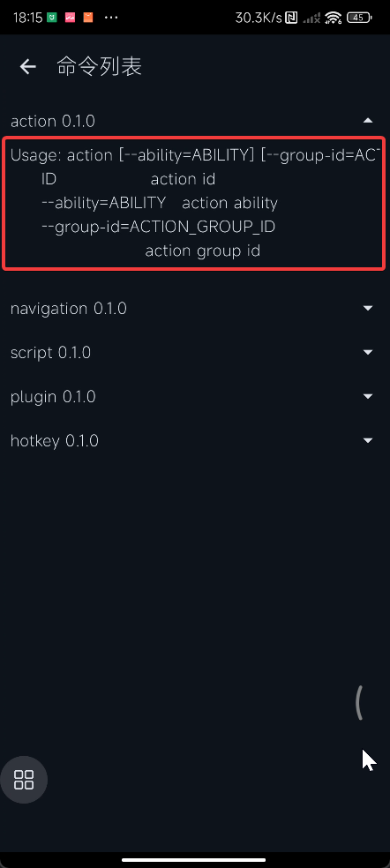The width and height of the screenshot is (390, 868).
Task: Tap the bottom home gesture bar
Action: pyautogui.click(x=195, y=860)
